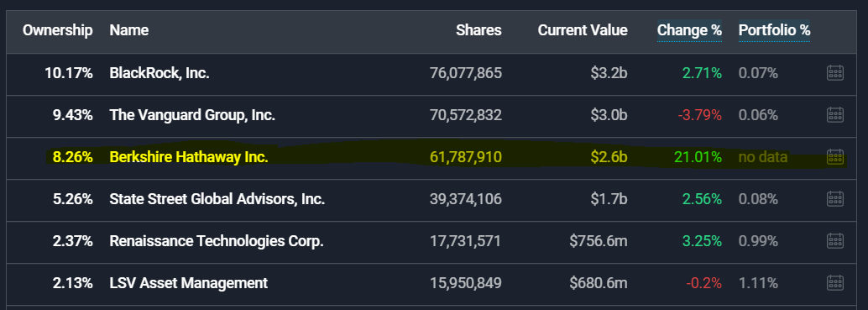Click shares count 15,950,849

[x=466, y=283]
